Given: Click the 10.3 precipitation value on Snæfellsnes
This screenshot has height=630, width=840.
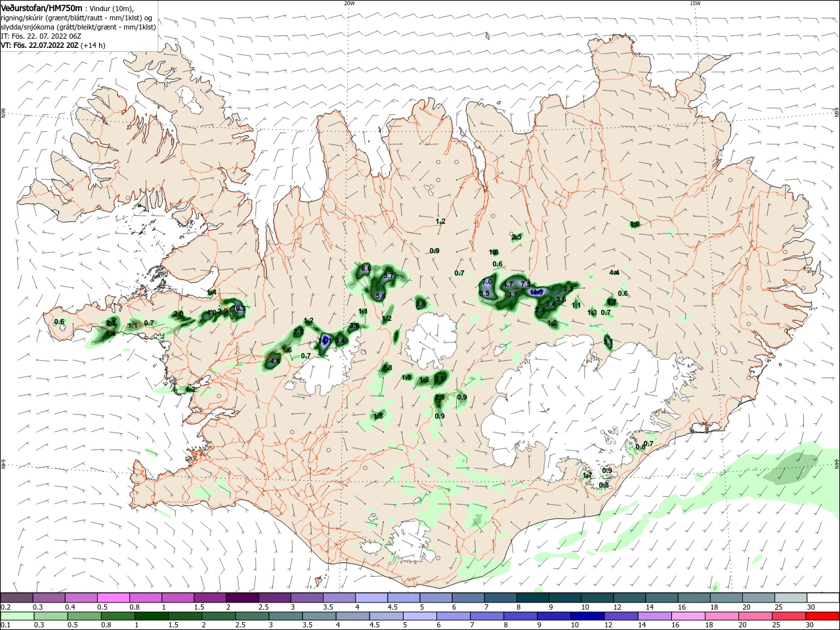Looking at the screenshot, I should click(238, 309).
